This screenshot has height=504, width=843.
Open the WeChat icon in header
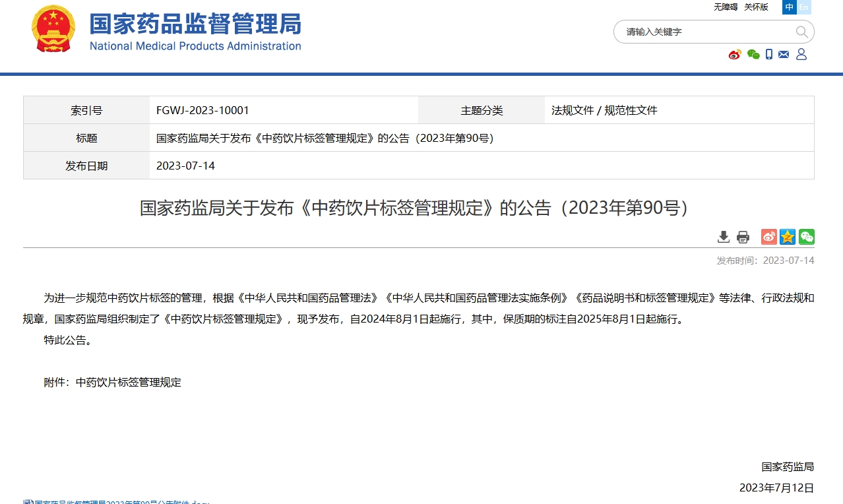coord(753,55)
